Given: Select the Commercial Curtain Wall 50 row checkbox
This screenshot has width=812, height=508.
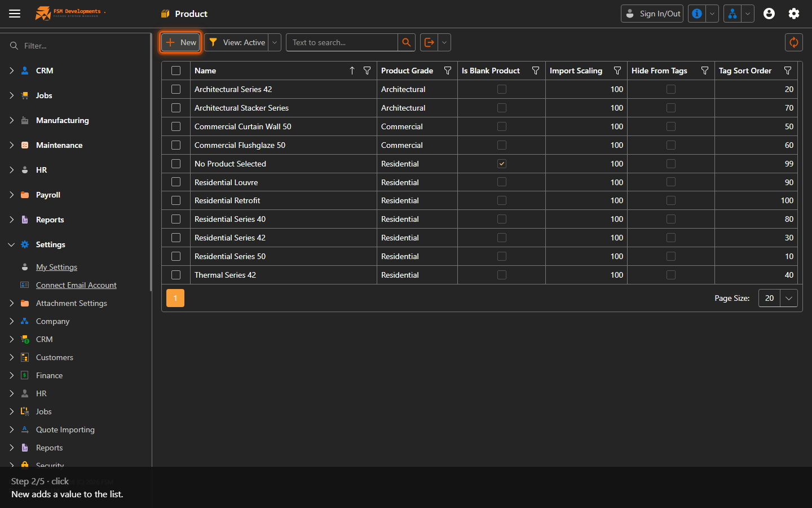Looking at the screenshot, I should (176, 126).
